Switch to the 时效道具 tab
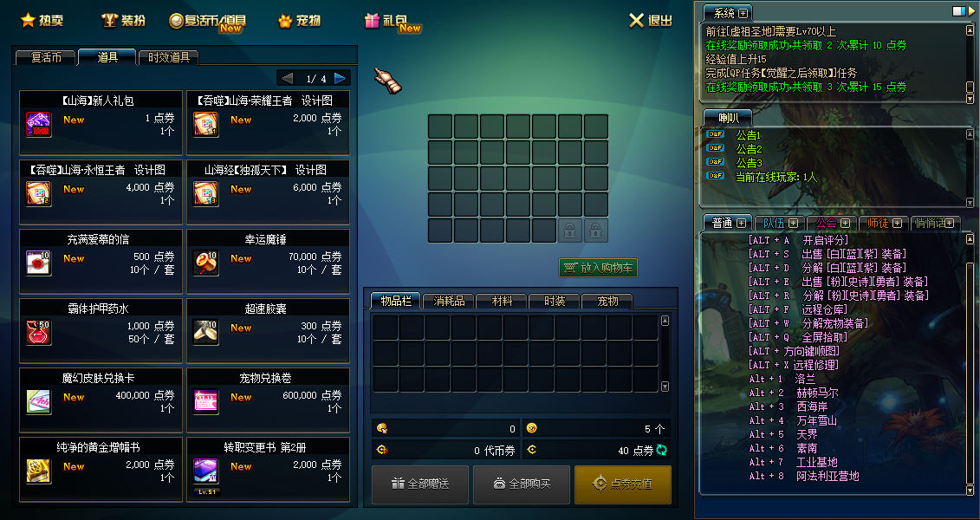 point(169,57)
